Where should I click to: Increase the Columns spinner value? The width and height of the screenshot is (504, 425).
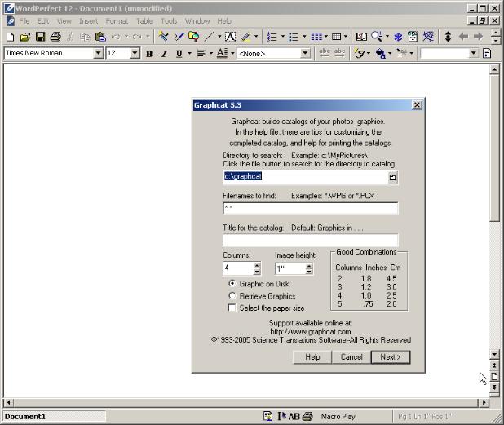(257, 266)
